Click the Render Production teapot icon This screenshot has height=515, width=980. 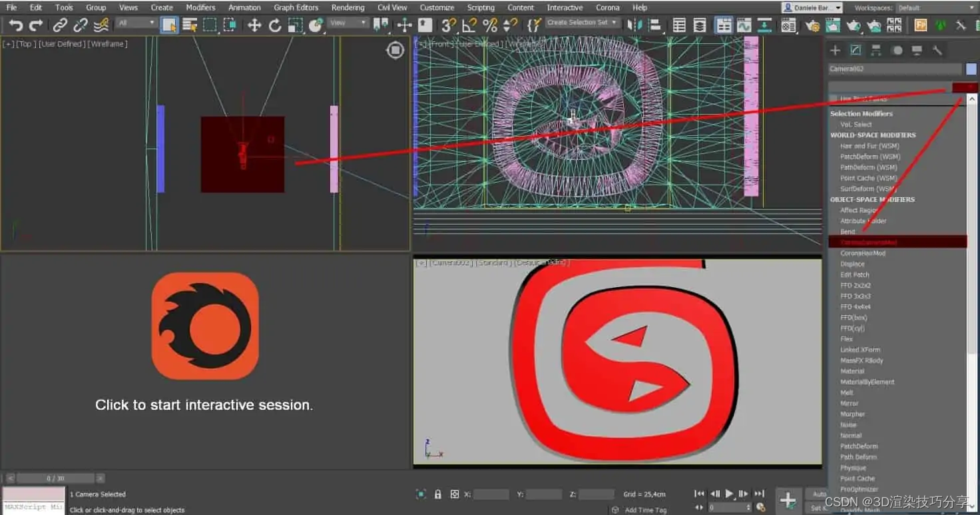pyautogui.click(x=854, y=25)
